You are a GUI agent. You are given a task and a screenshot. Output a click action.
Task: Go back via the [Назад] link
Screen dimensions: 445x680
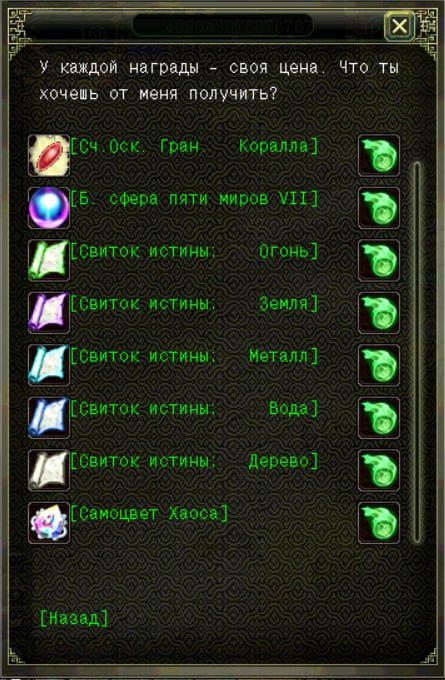click(74, 618)
